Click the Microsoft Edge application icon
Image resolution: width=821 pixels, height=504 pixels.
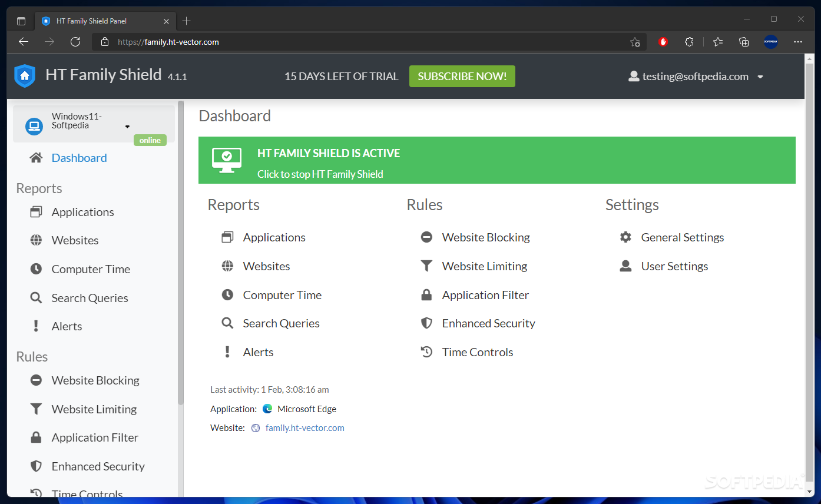pyautogui.click(x=267, y=409)
